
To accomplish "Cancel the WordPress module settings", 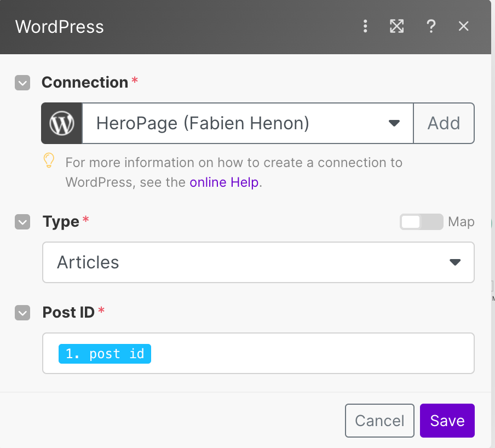I will pyautogui.click(x=379, y=421).
